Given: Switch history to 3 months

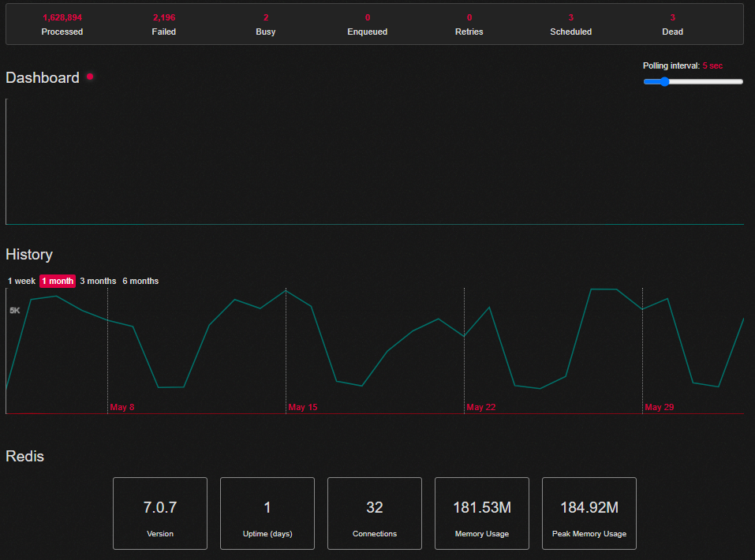Looking at the screenshot, I should point(99,282).
